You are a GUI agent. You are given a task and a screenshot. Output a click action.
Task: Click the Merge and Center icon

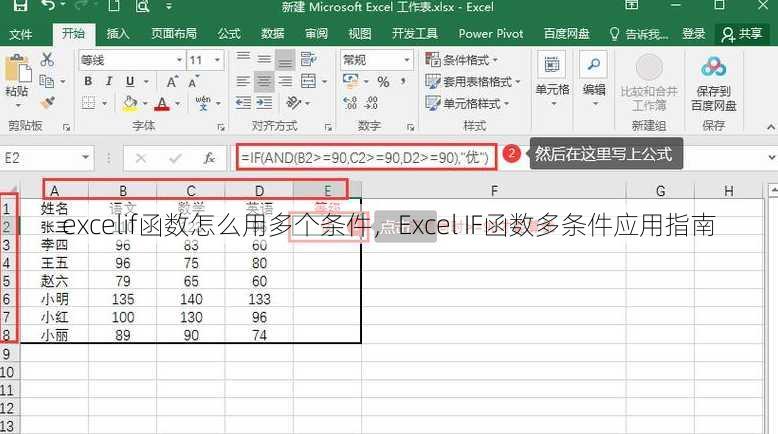point(309,81)
